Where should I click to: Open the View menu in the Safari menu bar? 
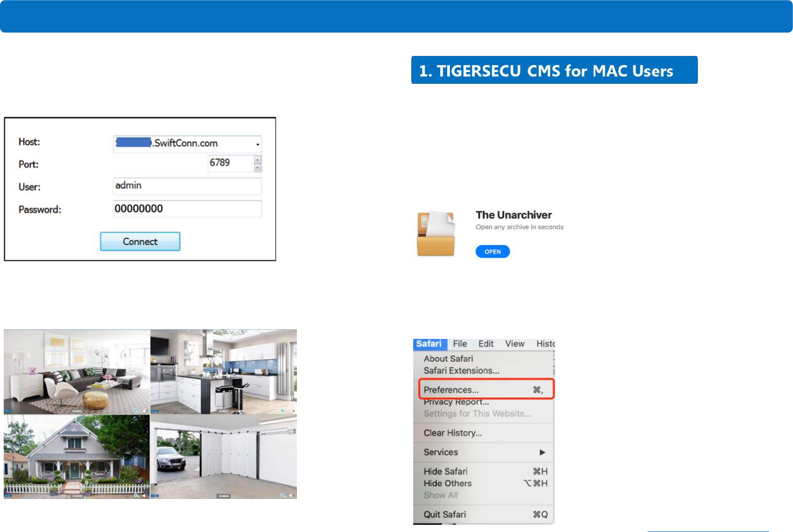click(515, 344)
